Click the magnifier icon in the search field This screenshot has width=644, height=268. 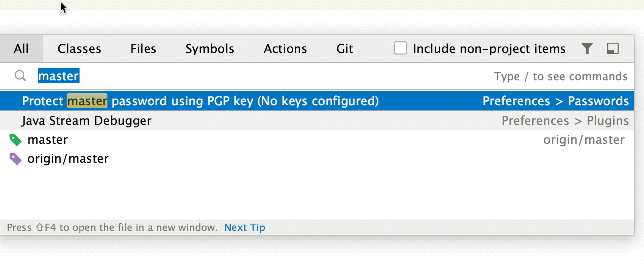coord(20,76)
